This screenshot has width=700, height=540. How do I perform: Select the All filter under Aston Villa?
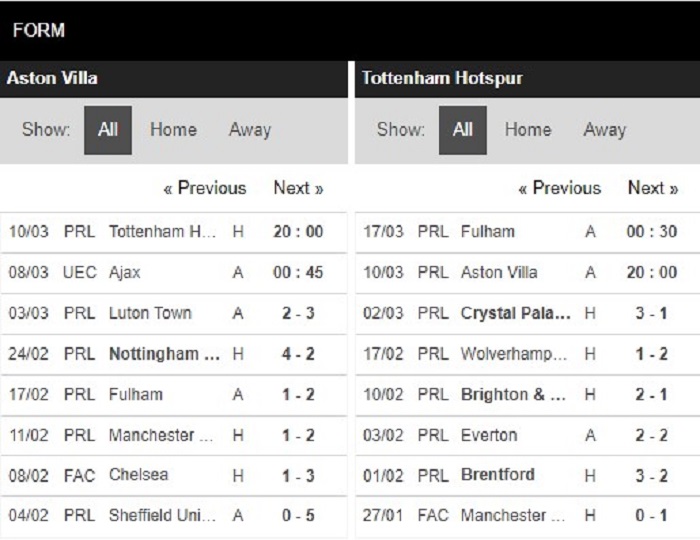[x=108, y=130]
